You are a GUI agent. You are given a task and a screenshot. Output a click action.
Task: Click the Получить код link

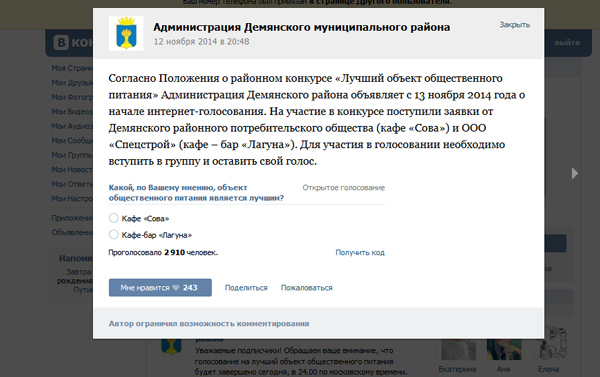pyautogui.click(x=360, y=252)
